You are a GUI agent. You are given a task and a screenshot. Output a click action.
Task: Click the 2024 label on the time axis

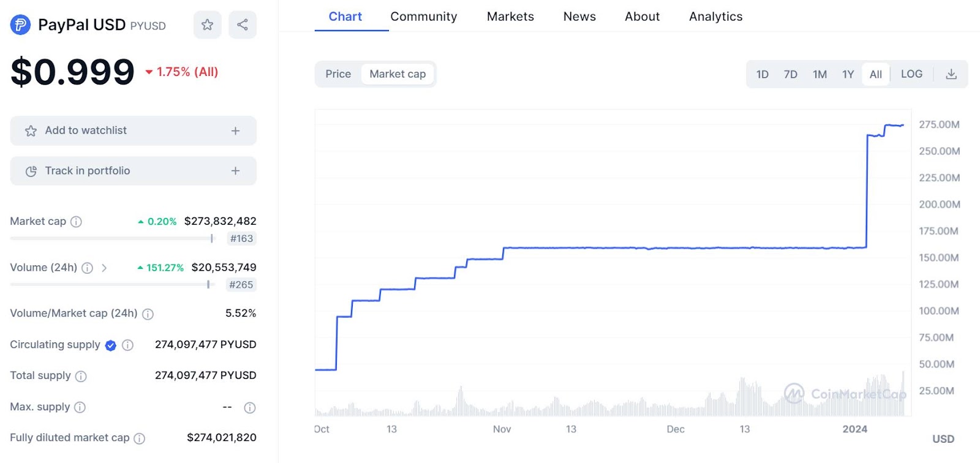click(x=855, y=429)
